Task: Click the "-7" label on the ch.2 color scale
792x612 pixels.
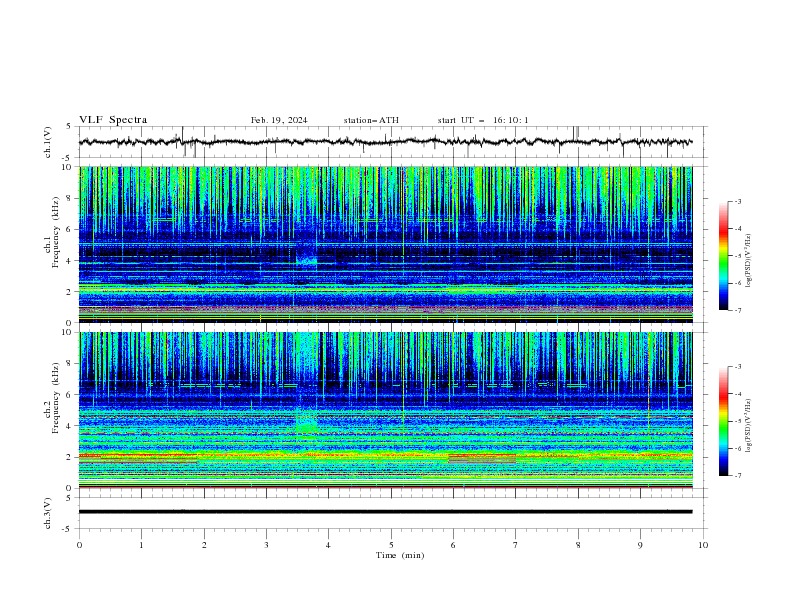Action: tap(738, 476)
